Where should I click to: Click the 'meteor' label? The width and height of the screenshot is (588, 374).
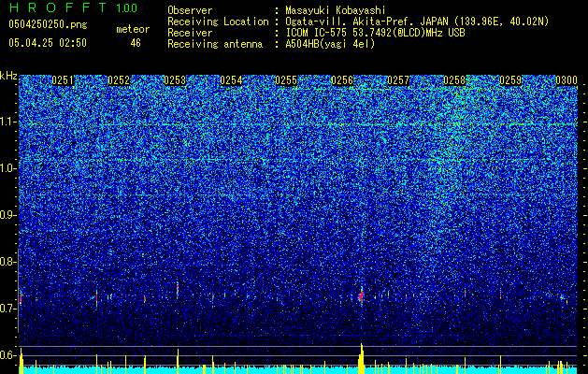tap(133, 29)
